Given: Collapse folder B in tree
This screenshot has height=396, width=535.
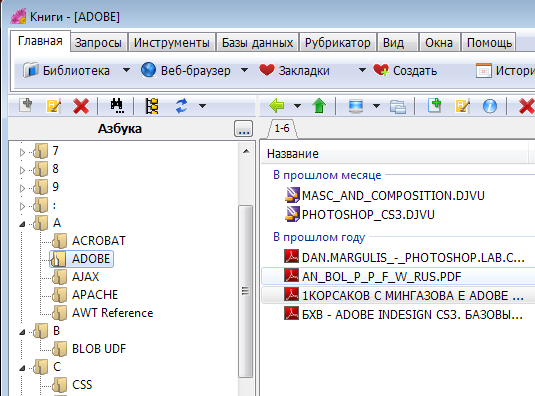Looking at the screenshot, I should coord(23,332).
